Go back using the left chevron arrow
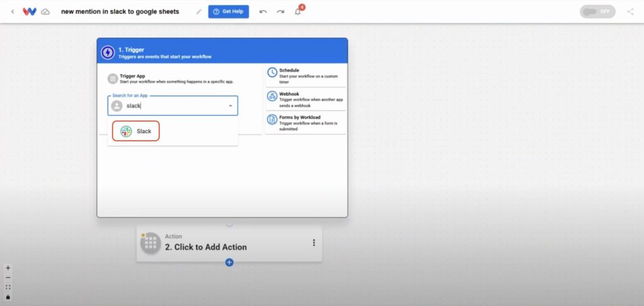Image resolution: width=644 pixels, height=306 pixels. tap(13, 11)
